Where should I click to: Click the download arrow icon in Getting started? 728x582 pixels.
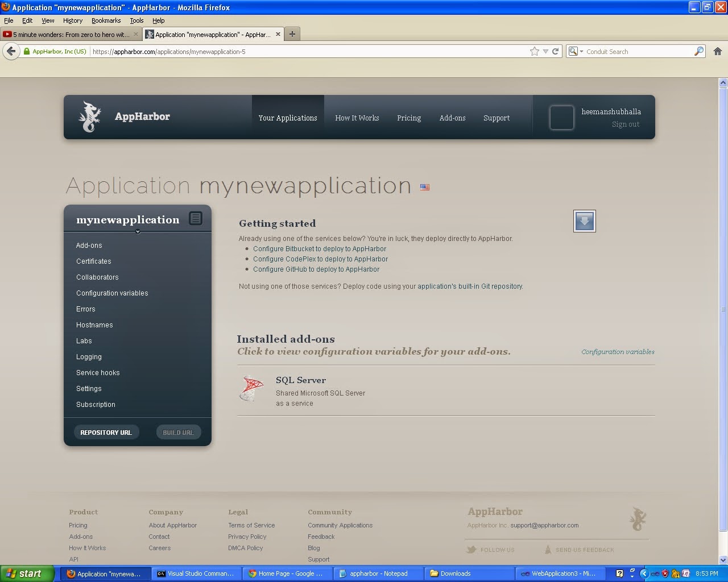click(x=584, y=221)
